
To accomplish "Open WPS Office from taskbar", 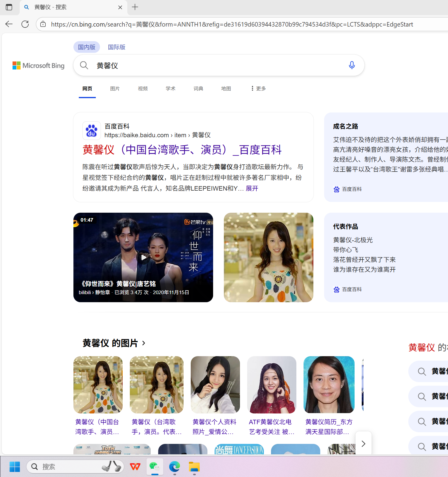I will tap(135, 467).
